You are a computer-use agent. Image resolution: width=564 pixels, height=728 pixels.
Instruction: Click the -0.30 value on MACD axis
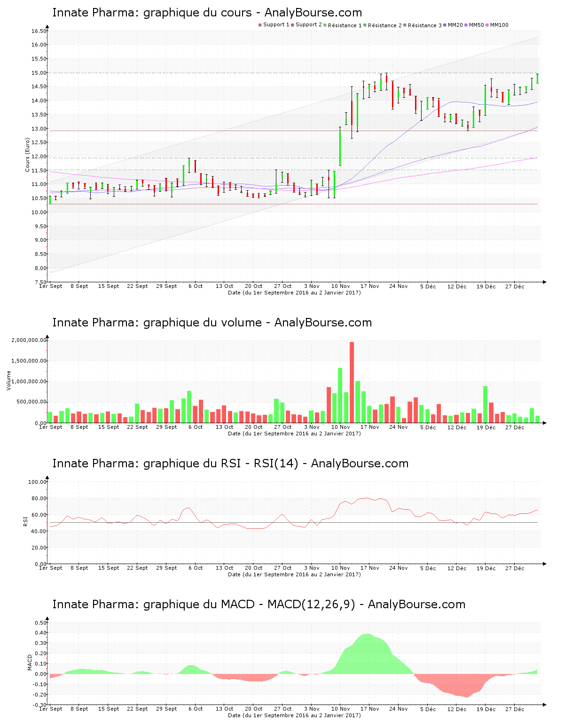click(40, 705)
